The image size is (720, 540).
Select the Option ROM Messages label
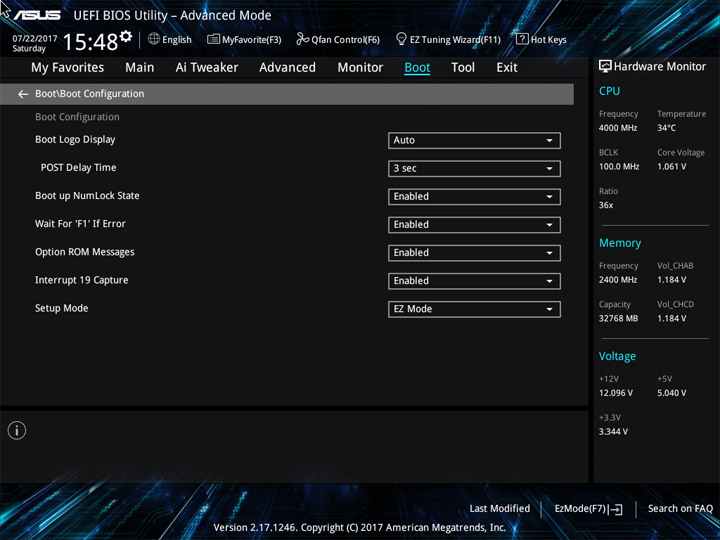[x=85, y=252]
